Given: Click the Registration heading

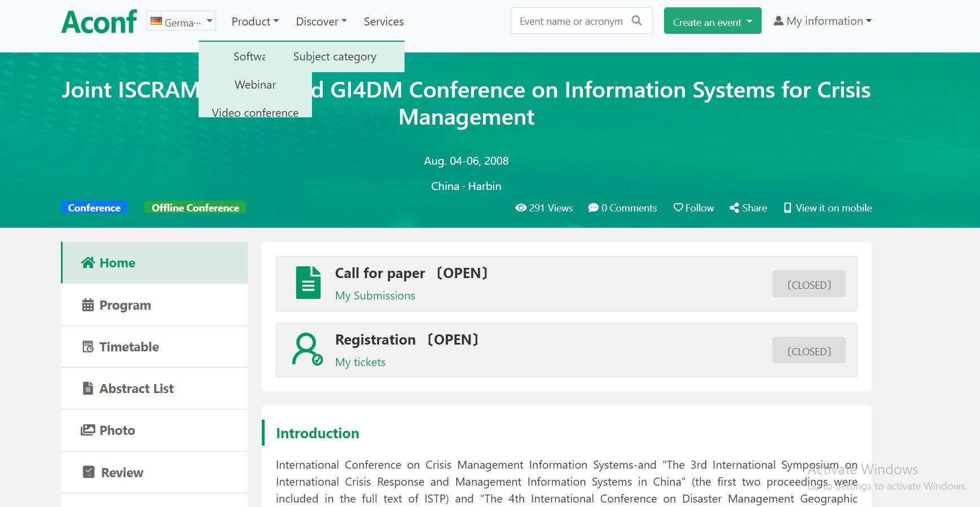Looking at the screenshot, I should point(407,340).
